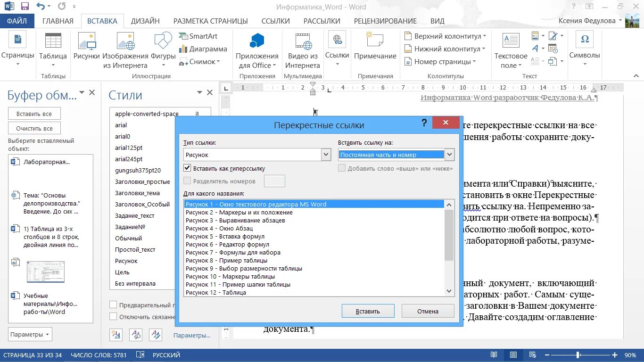Open the ФАЙЛ menu
This screenshot has height=362, width=644.
point(17,21)
